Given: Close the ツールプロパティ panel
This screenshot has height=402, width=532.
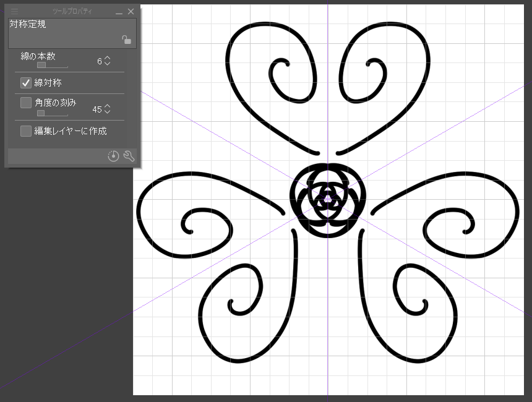Looking at the screenshot, I should click(x=131, y=12).
